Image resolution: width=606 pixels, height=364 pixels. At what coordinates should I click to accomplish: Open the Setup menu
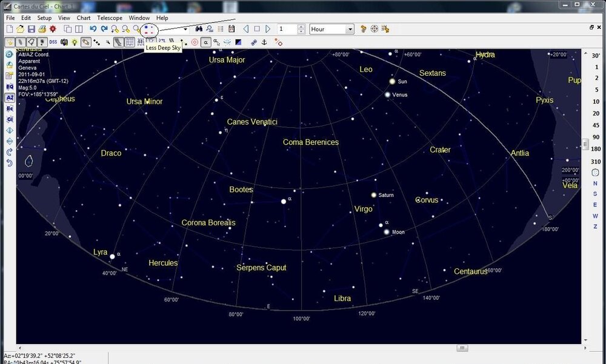[44, 18]
